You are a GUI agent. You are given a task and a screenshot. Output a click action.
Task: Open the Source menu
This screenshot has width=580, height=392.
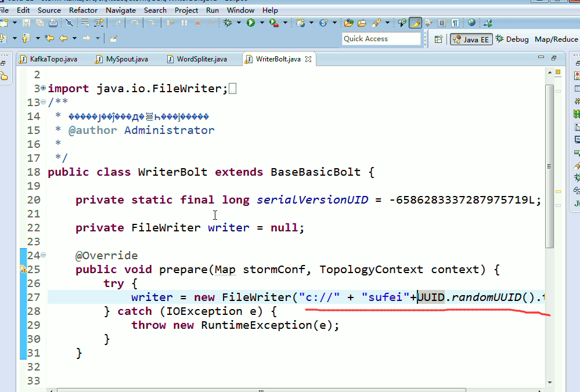tap(49, 10)
